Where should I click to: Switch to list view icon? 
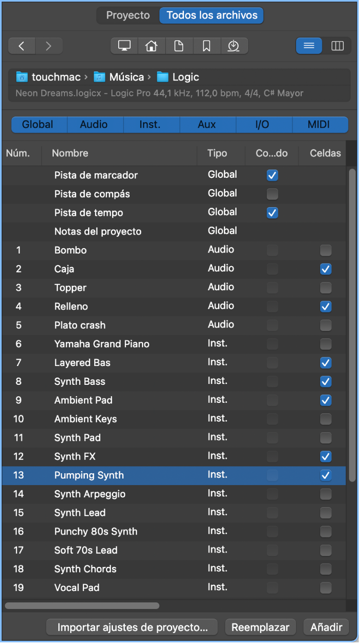coord(309,46)
